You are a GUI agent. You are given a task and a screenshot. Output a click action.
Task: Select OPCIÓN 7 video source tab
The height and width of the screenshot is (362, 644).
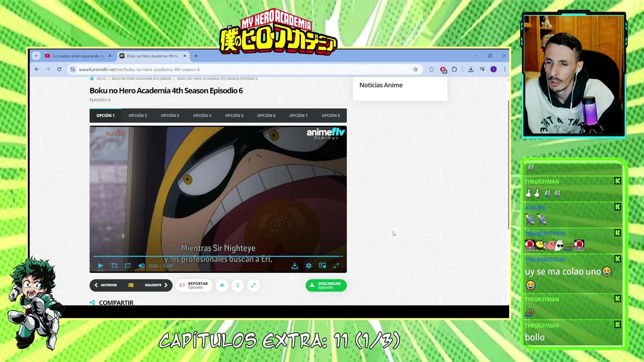pos(298,116)
